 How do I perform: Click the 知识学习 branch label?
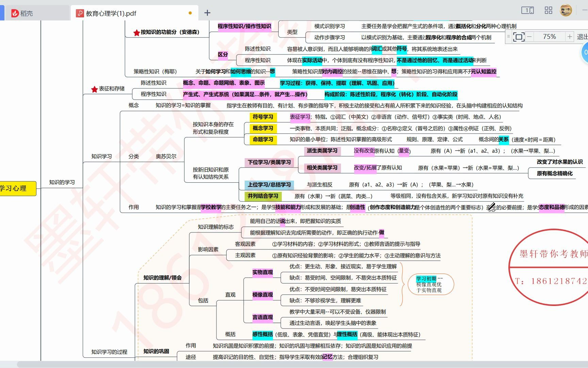click(x=101, y=156)
